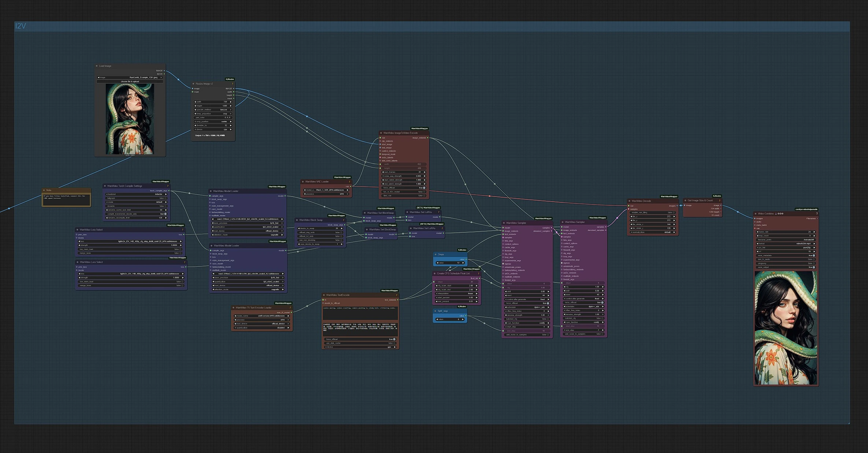Open the upscale_method lanczos dropdown
The image size is (868, 453).
(x=213, y=110)
